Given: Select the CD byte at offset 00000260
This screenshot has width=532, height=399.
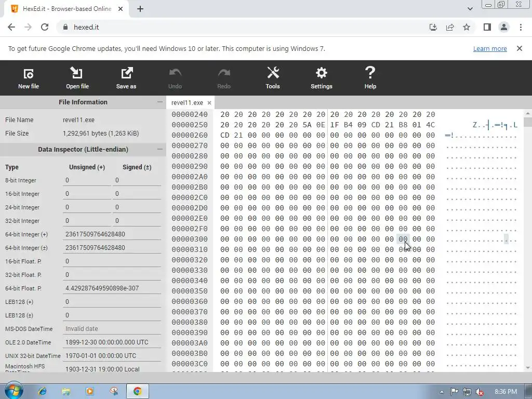Looking at the screenshot, I should [x=224, y=135].
